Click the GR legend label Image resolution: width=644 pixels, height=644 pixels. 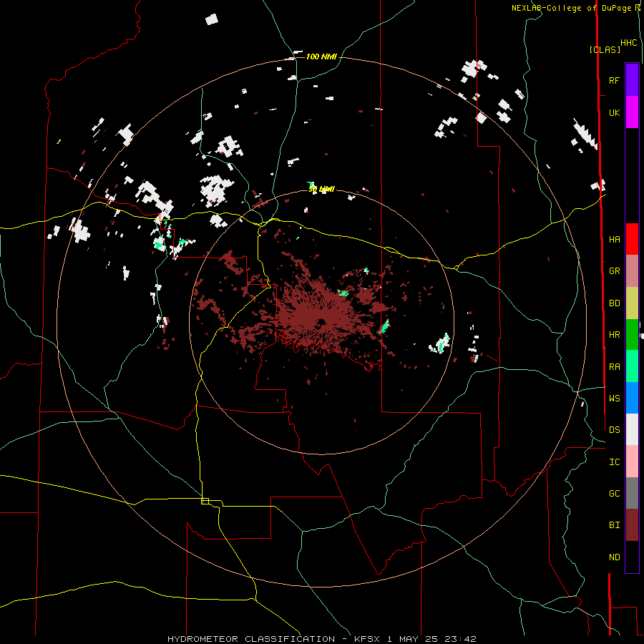pyautogui.click(x=614, y=270)
